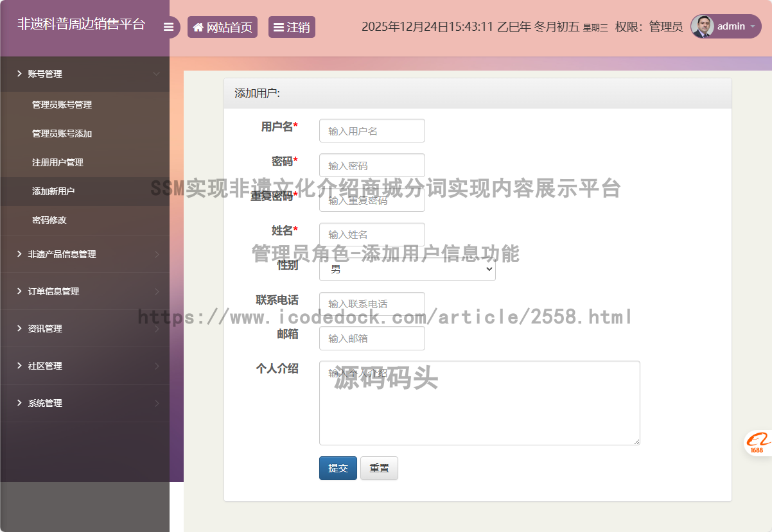
Task: Click the arrow icon beside 社区管理
Action: pyautogui.click(x=157, y=366)
